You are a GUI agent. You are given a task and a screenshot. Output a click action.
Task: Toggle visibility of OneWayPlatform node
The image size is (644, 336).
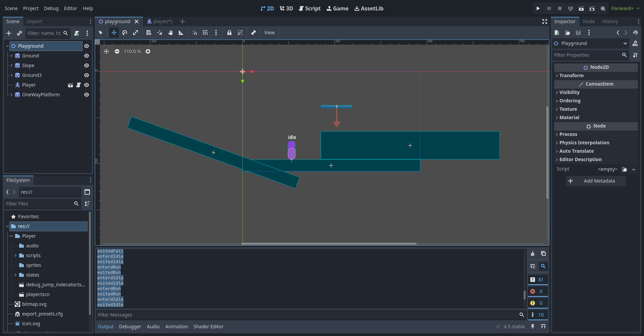pyautogui.click(x=87, y=95)
